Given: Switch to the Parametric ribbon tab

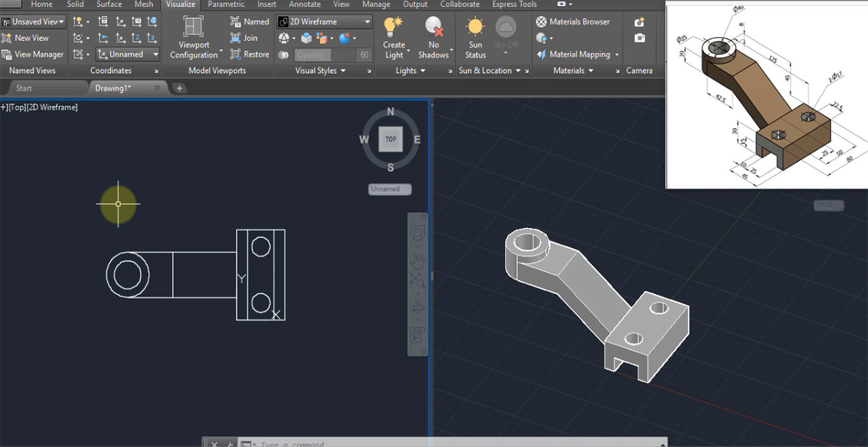Looking at the screenshot, I should pos(226,4).
